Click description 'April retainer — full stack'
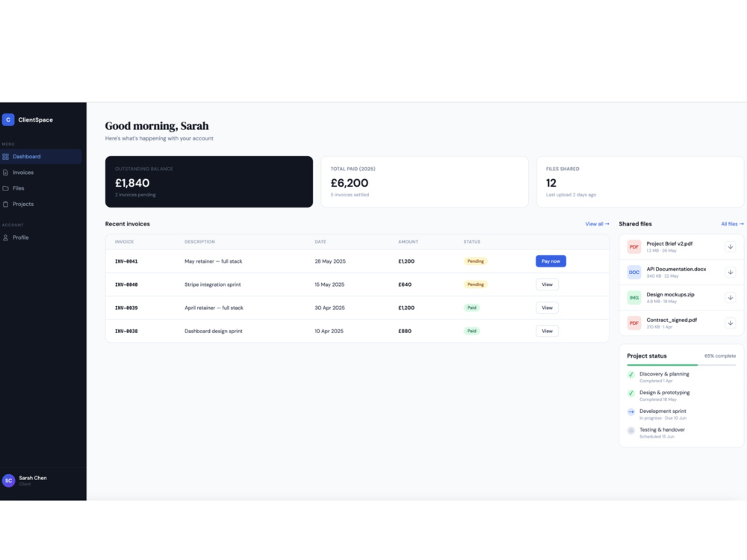Image resolution: width=747 pixels, height=560 pixels. pos(214,308)
